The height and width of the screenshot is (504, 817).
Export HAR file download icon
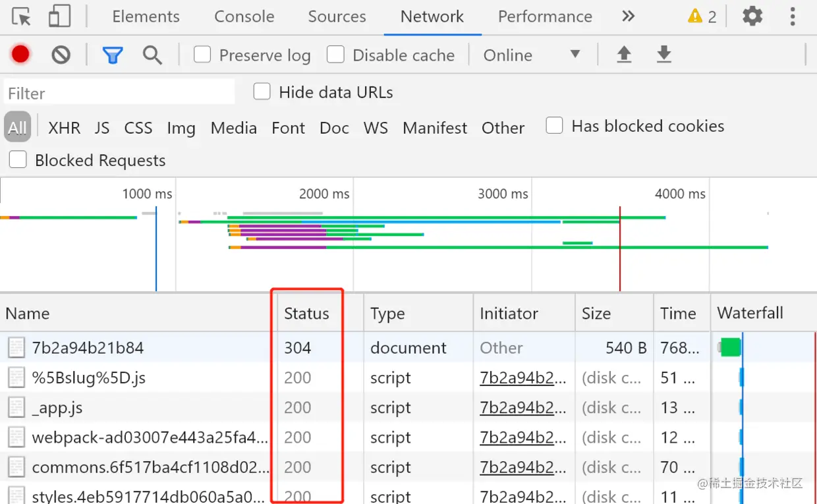[x=664, y=55]
